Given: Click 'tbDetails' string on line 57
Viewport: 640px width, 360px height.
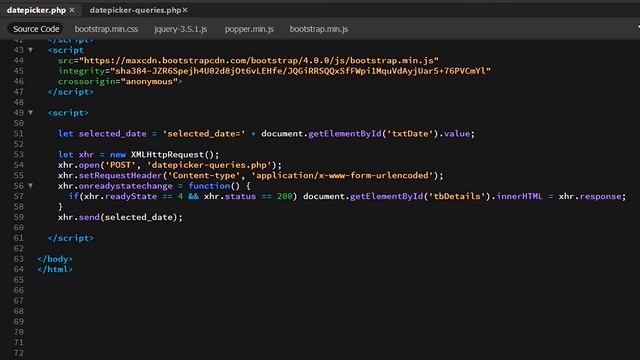Looking at the screenshot, I should [x=457, y=196].
